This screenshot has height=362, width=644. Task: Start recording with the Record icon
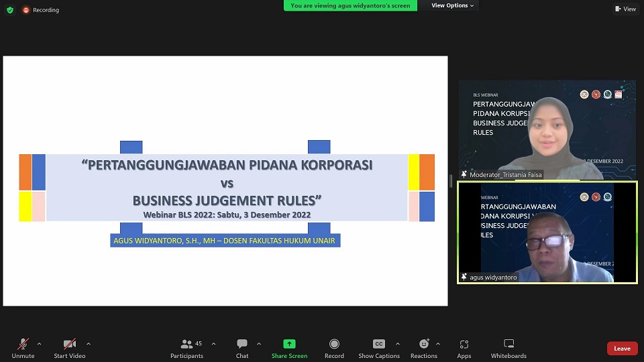coord(334,345)
